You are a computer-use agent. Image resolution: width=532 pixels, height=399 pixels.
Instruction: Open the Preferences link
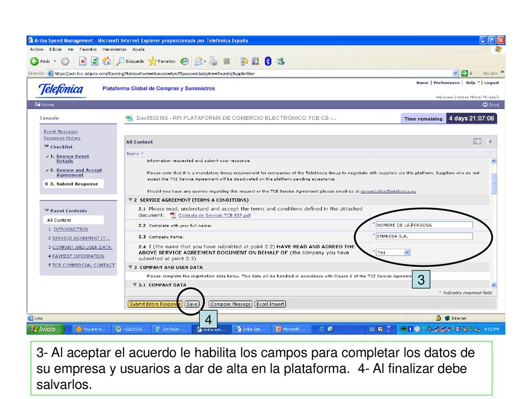pyautogui.click(x=446, y=83)
